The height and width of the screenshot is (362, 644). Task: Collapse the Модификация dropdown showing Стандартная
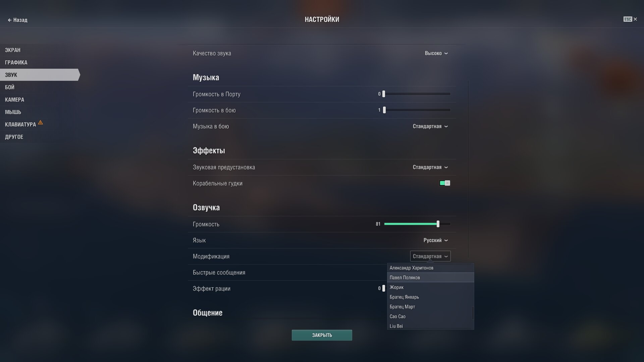[x=430, y=256]
